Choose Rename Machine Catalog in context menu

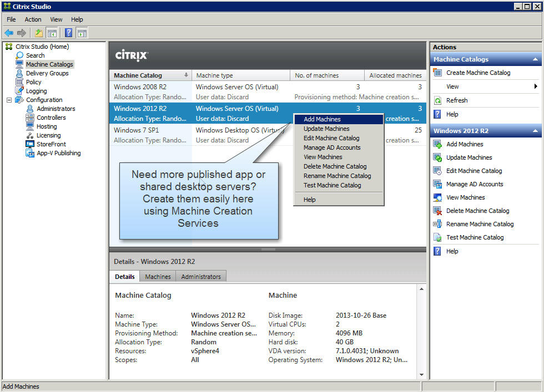click(x=339, y=176)
